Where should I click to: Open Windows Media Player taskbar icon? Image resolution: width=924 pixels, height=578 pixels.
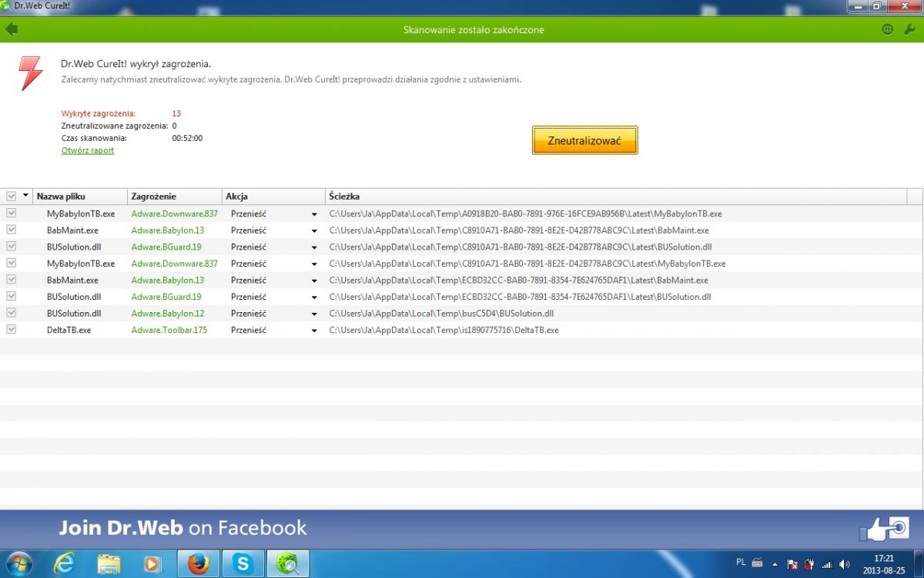[x=152, y=564]
